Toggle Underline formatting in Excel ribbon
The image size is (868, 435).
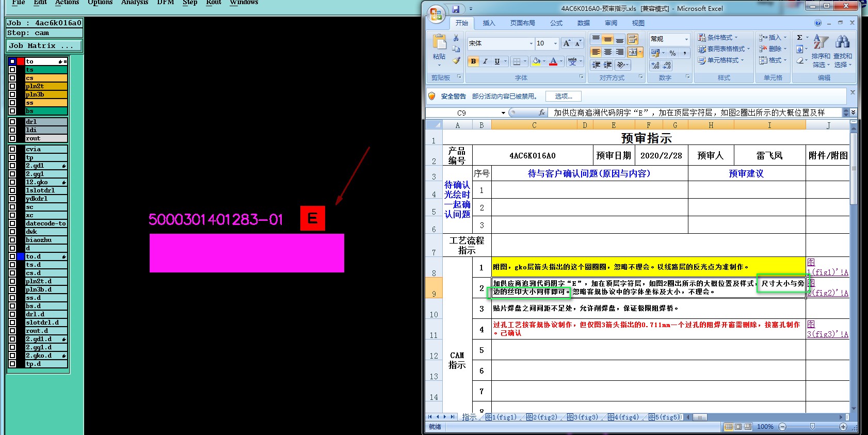[497, 61]
